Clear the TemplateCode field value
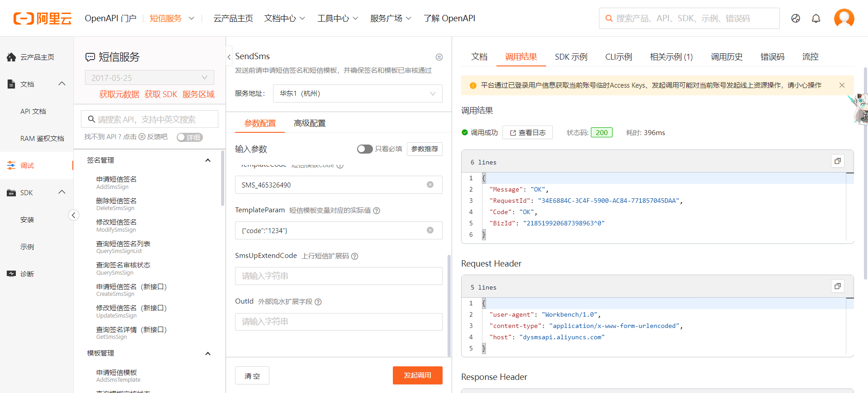 point(430,185)
